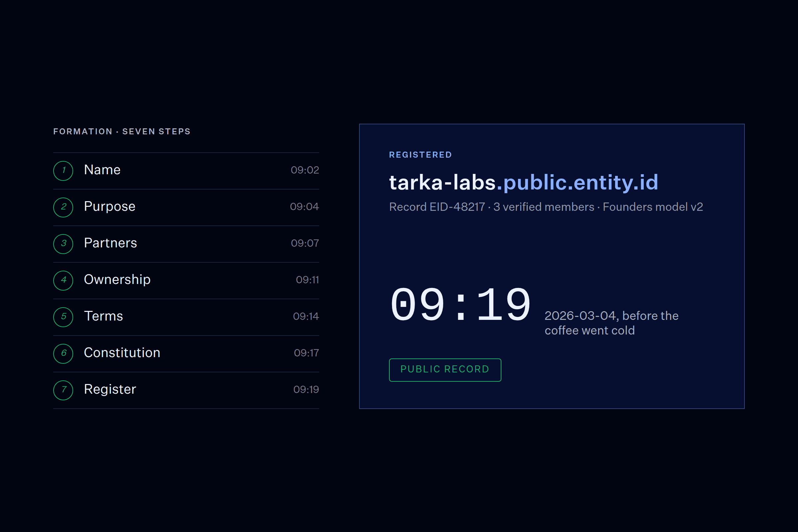Select the Purpose step label
Screen dimensions: 798x532
110,206
